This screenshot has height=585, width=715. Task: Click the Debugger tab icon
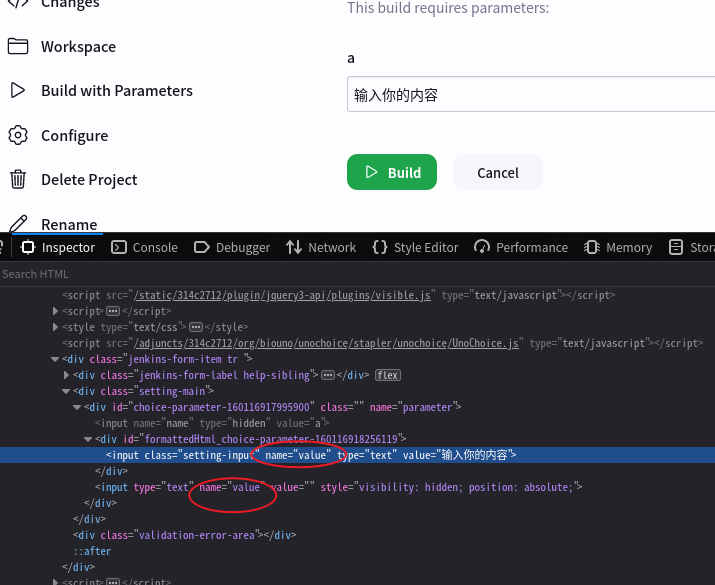click(x=202, y=247)
